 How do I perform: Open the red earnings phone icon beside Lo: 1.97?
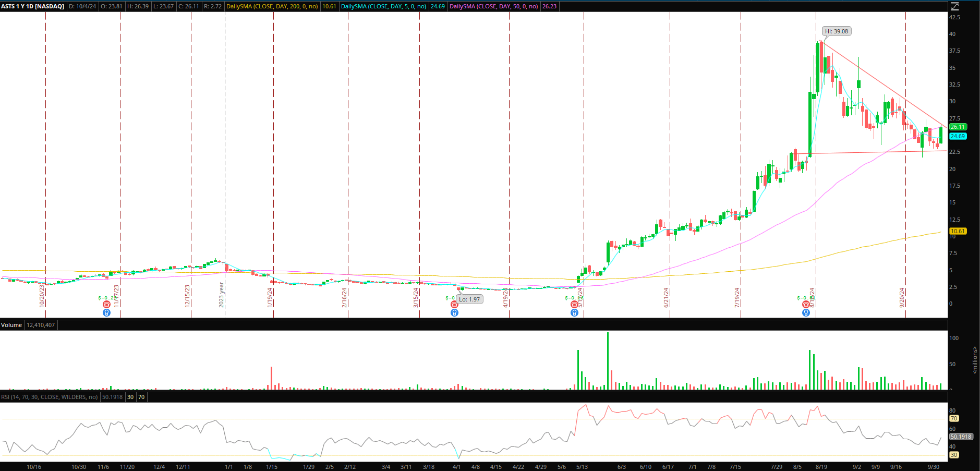tap(454, 304)
